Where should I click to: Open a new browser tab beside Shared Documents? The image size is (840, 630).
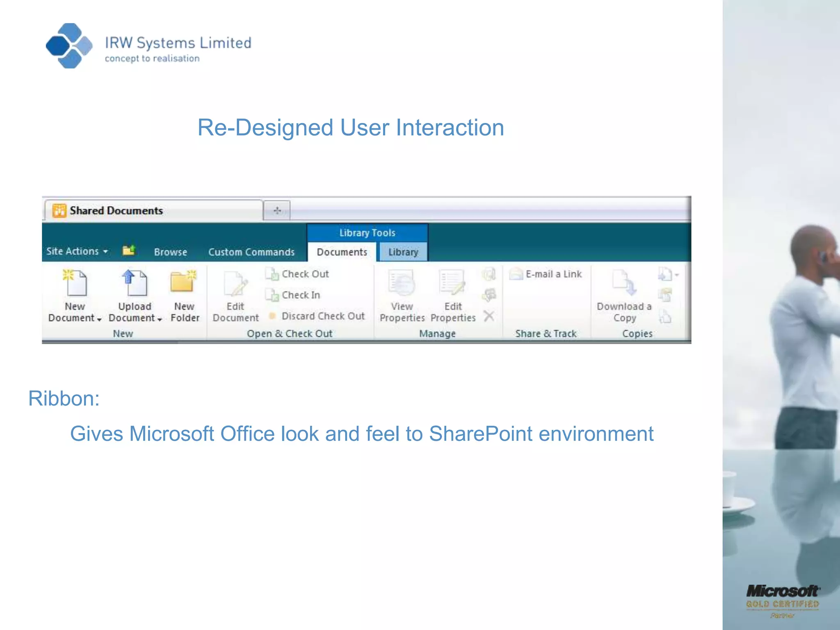pos(277,210)
